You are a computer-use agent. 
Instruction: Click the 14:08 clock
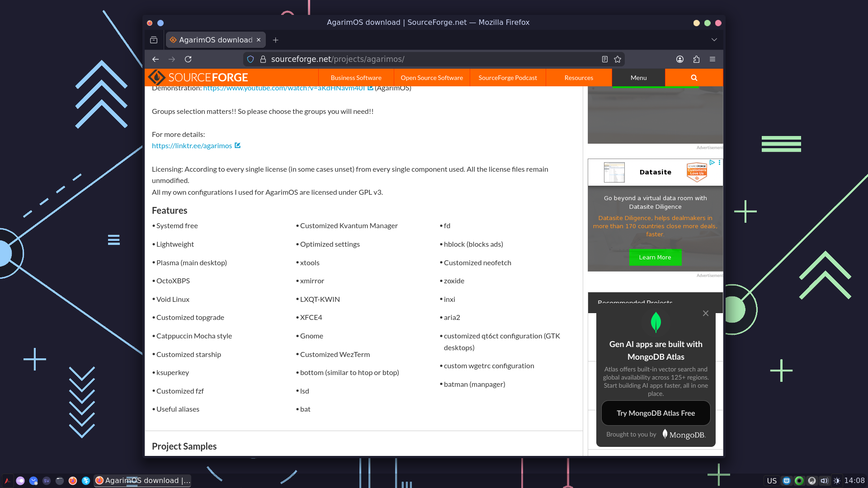click(854, 481)
